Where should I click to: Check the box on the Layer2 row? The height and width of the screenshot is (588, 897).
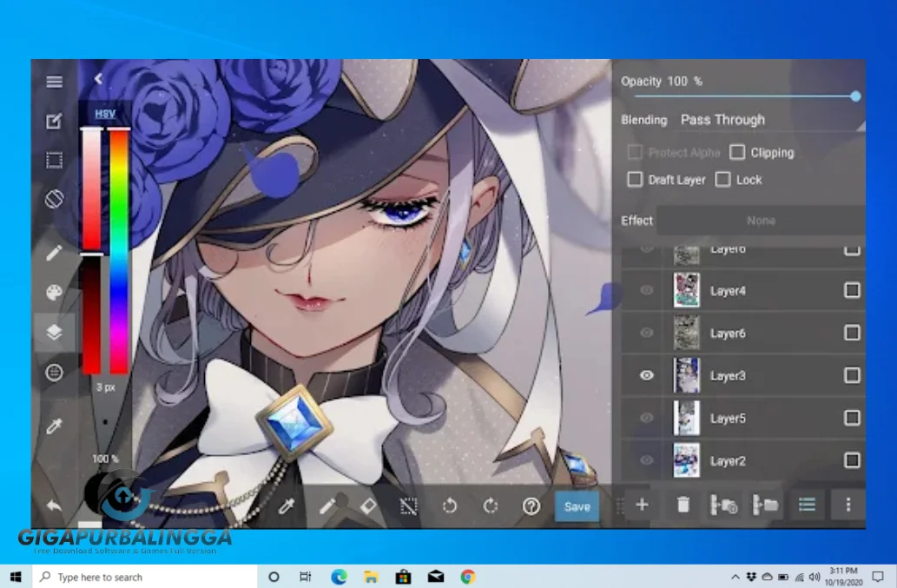click(x=852, y=459)
